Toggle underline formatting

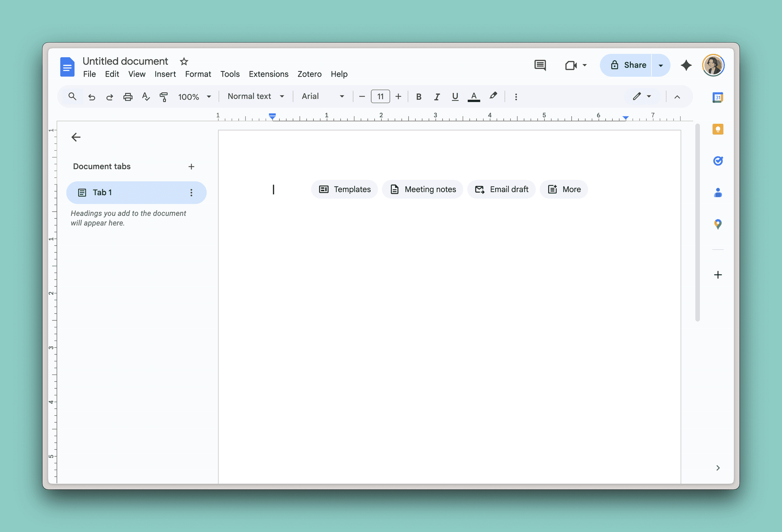pyautogui.click(x=455, y=97)
